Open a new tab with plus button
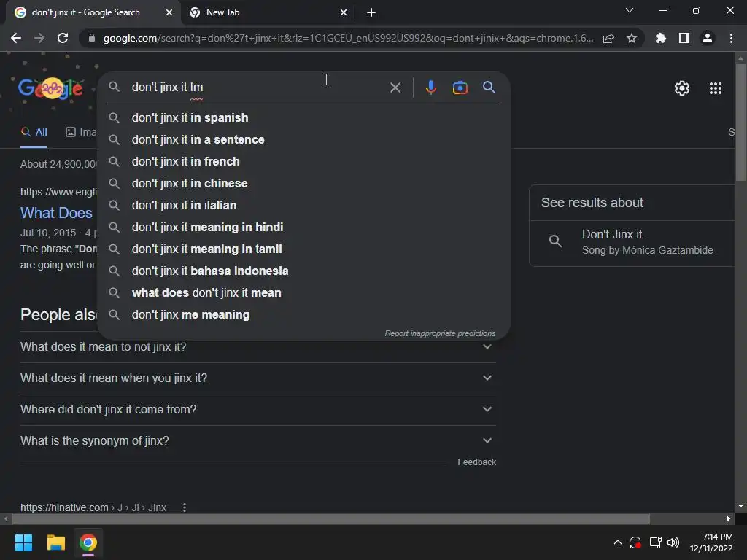This screenshot has height=560, width=747. pos(371,12)
